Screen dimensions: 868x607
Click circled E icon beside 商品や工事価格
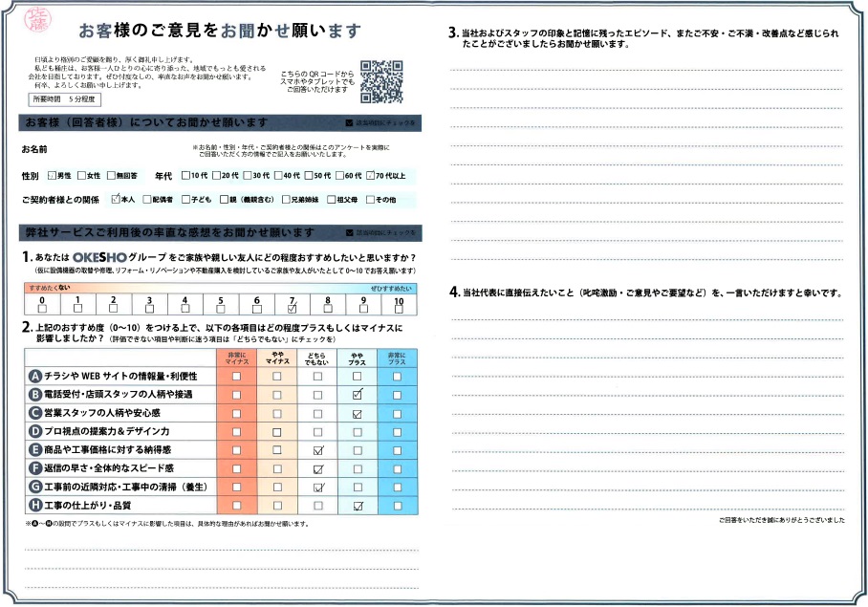[35, 449]
